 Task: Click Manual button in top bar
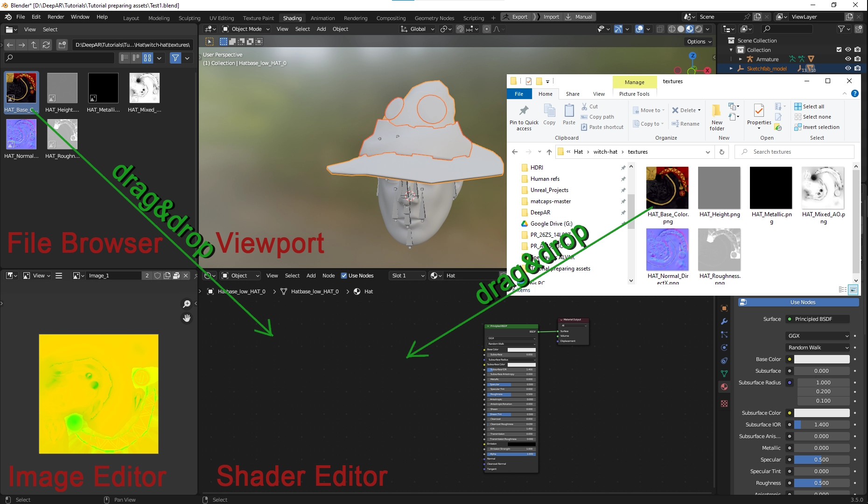point(579,17)
